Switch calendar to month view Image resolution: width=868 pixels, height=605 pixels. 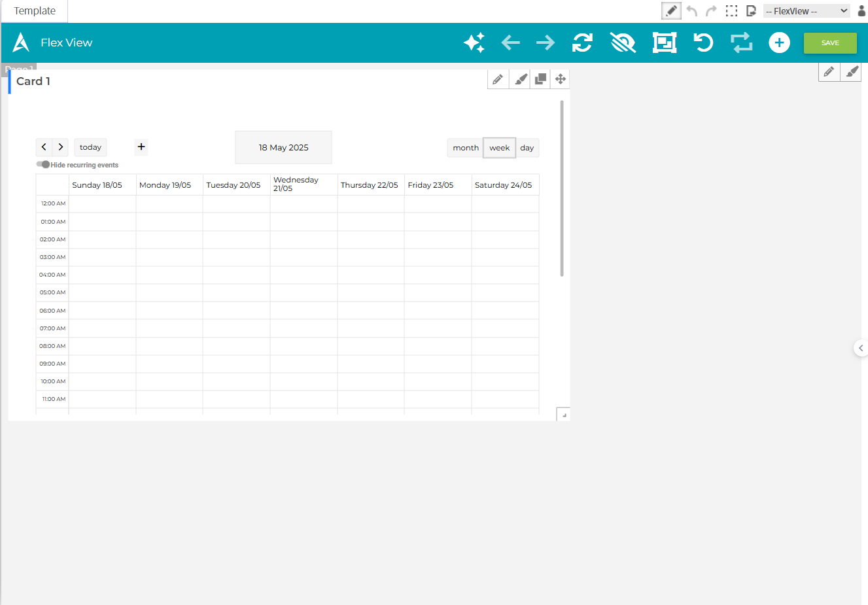click(465, 148)
